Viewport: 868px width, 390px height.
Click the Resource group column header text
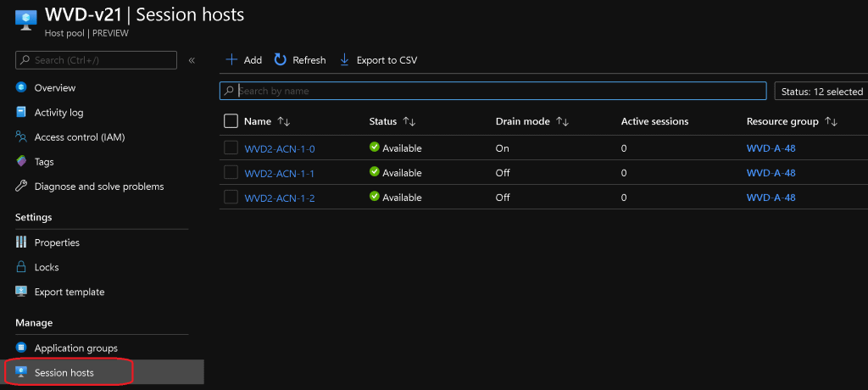782,121
